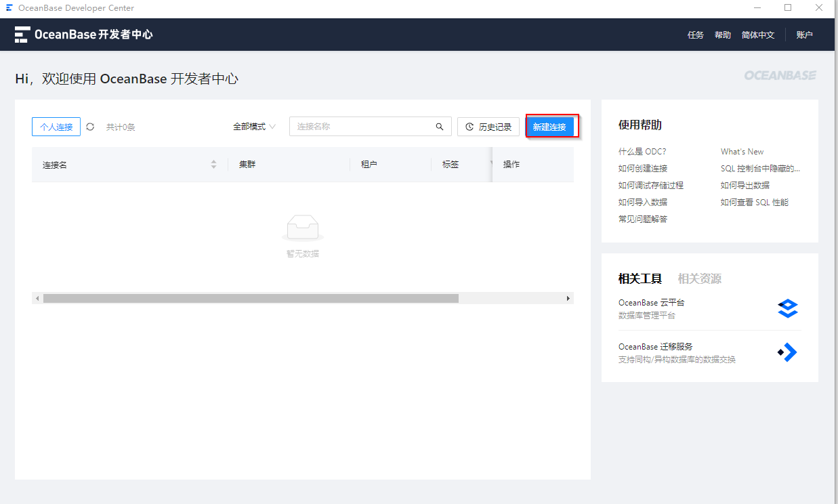The height and width of the screenshot is (504, 838).
Task: Click the search magnifier icon
Action: click(440, 126)
